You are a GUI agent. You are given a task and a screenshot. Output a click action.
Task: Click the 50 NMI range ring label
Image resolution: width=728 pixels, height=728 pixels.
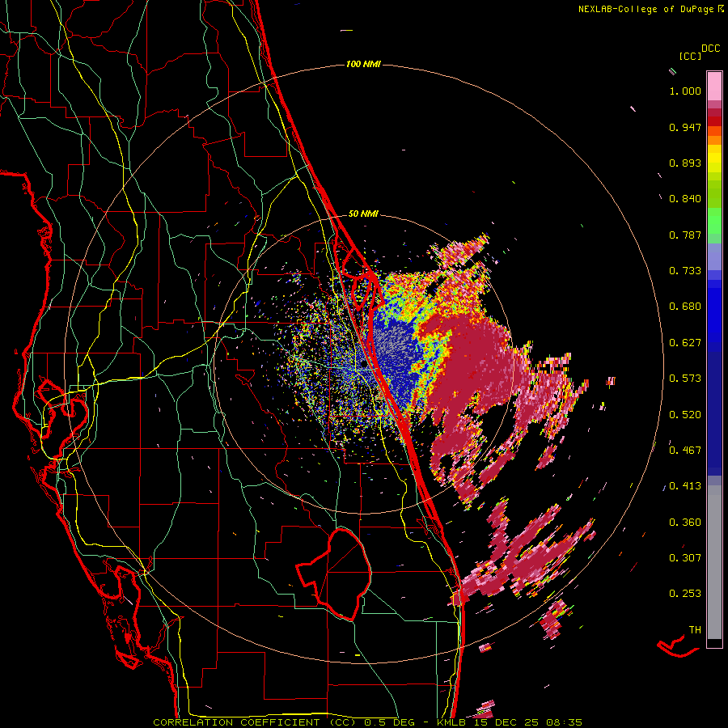pos(363,214)
